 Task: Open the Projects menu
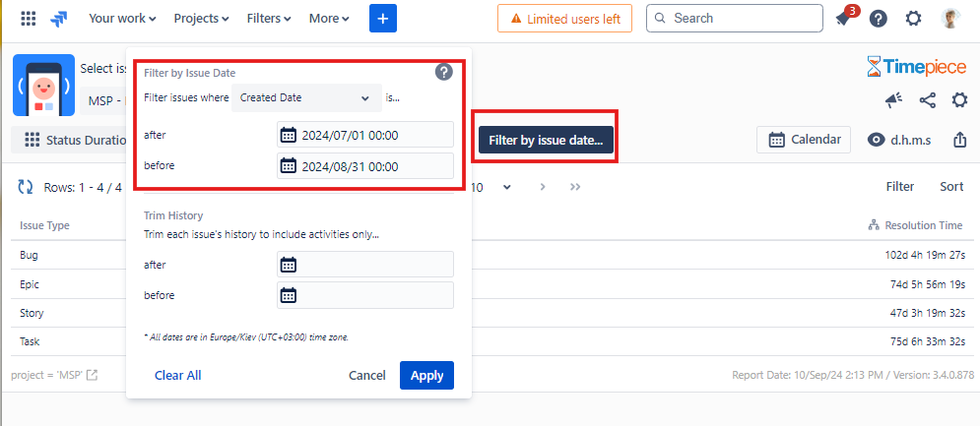[x=201, y=19]
